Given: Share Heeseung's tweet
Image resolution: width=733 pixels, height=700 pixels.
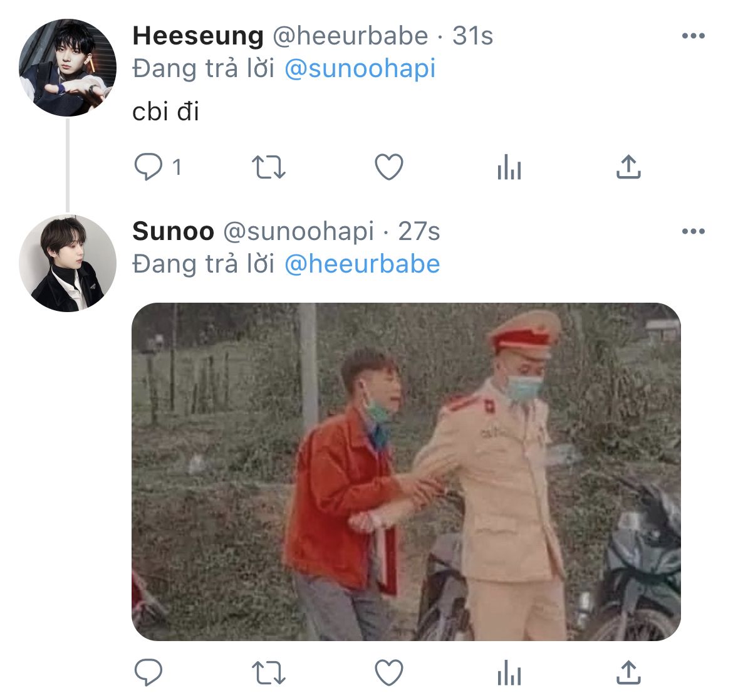Looking at the screenshot, I should (628, 167).
